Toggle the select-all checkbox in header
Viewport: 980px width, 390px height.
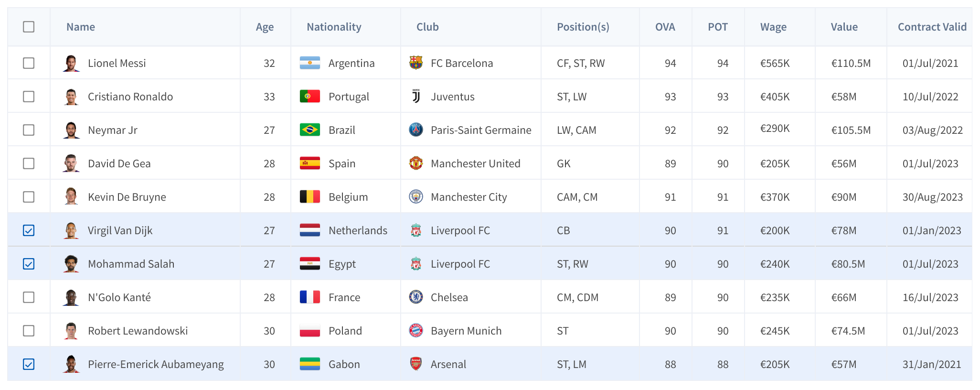click(x=29, y=27)
